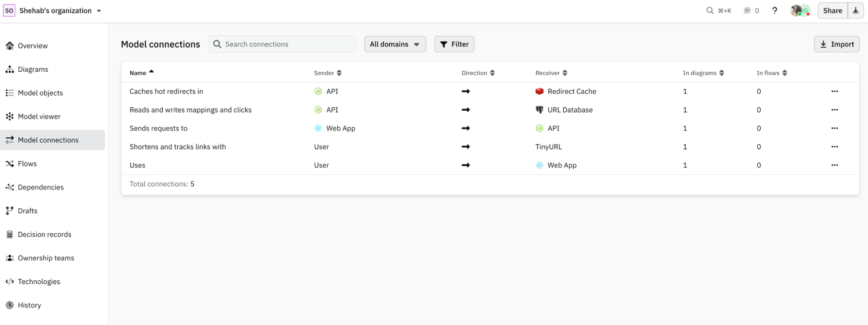
Task: Open the help question mark
Action: coord(775,10)
